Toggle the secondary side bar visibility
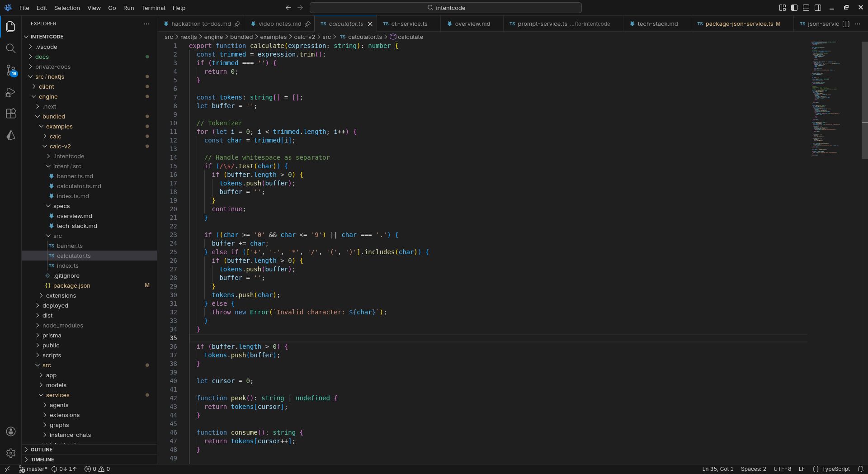The height and width of the screenshot is (474, 868). pos(818,8)
